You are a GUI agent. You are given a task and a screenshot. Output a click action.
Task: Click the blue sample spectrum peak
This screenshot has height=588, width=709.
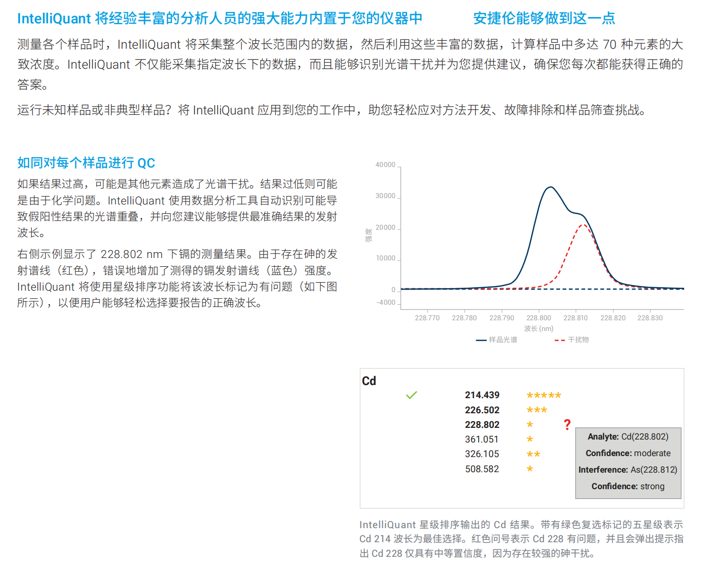(551, 187)
